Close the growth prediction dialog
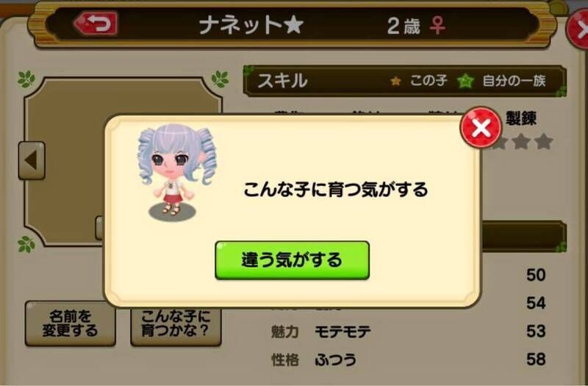This screenshot has height=386, width=588. [481, 127]
